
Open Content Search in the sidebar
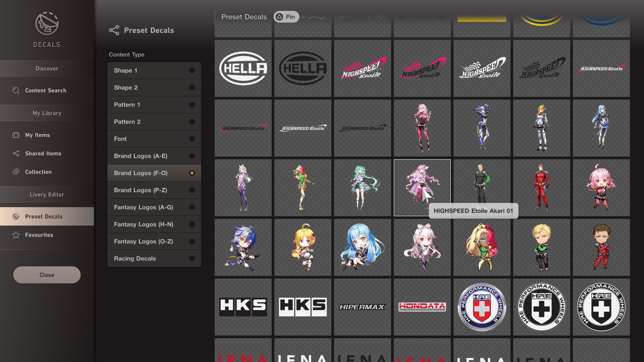click(45, 90)
